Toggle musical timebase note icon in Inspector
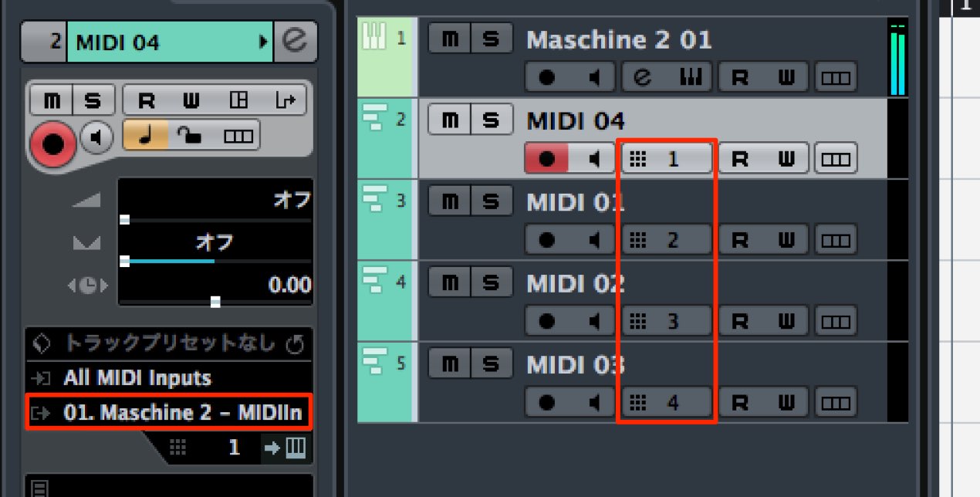The height and width of the screenshot is (497, 980). pyautogui.click(x=146, y=136)
